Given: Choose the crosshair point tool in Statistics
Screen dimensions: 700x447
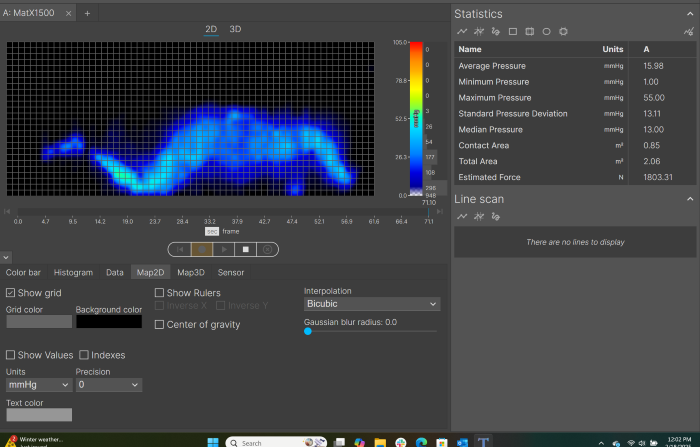Looking at the screenshot, I should [479, 31].
